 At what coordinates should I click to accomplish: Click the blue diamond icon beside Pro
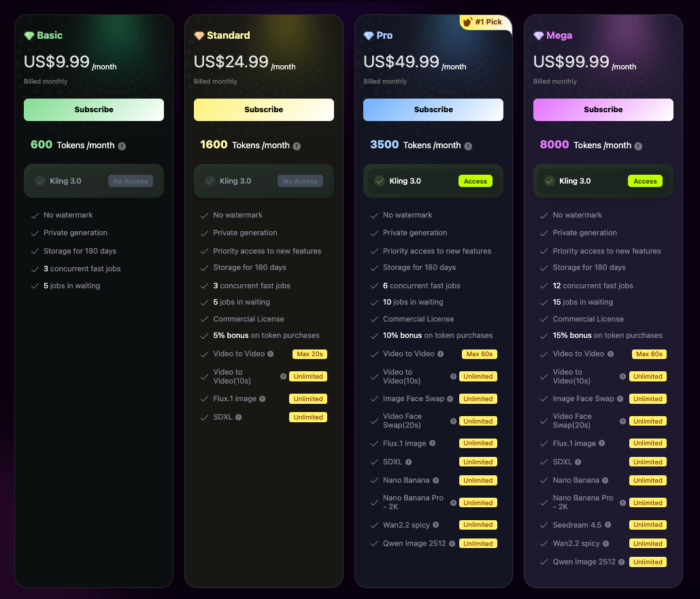369,35
